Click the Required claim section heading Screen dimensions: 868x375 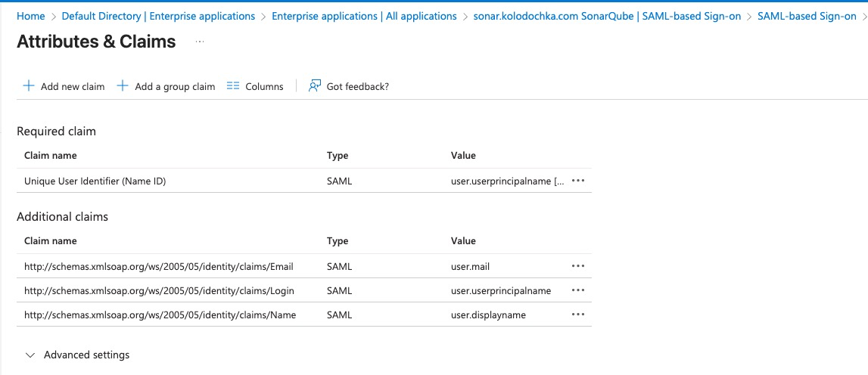point(57,131)
